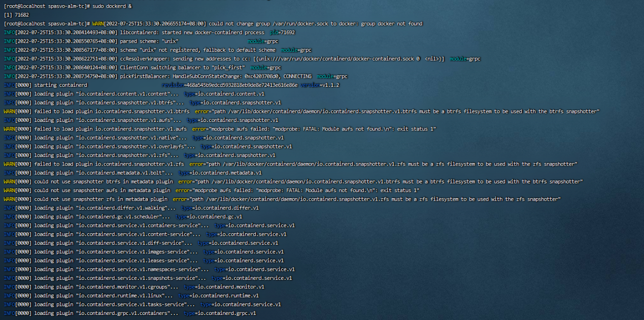Select 'failed to load plugin io.containerd.snapshotter.v1.zfs' text
This screenshot has height=320, width=644.
[109, 164]
